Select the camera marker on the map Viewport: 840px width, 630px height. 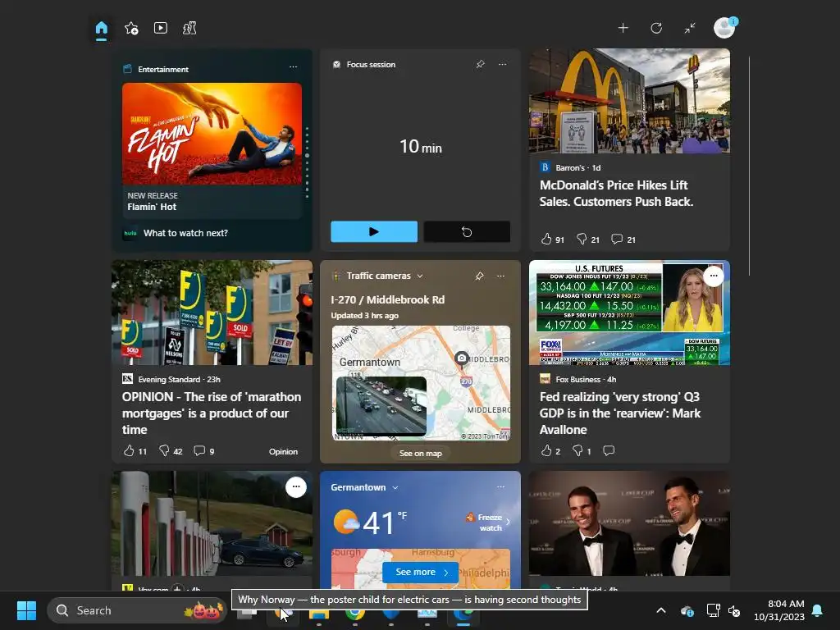(461, 358)
